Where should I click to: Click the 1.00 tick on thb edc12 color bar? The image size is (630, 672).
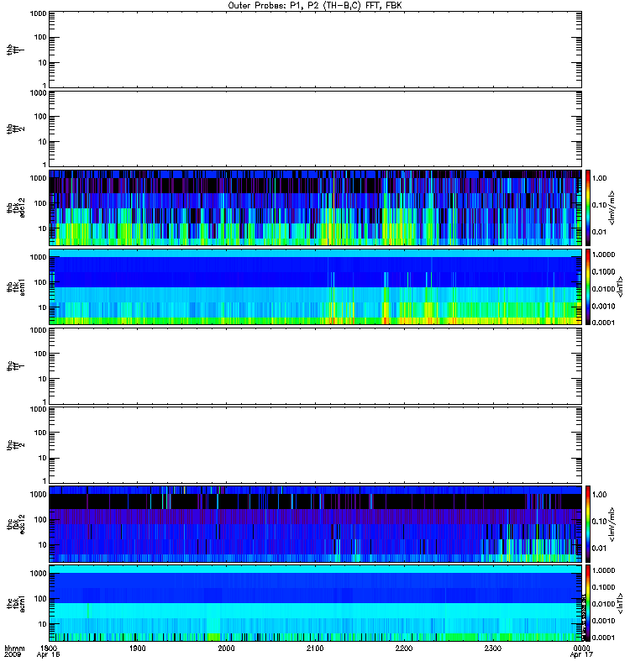tap(599, 178)
